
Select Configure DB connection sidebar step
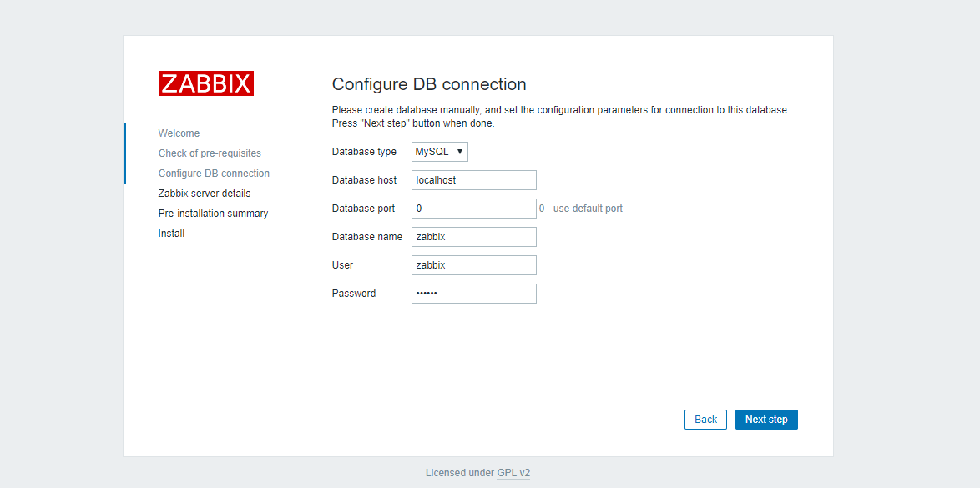click(214, 173)
